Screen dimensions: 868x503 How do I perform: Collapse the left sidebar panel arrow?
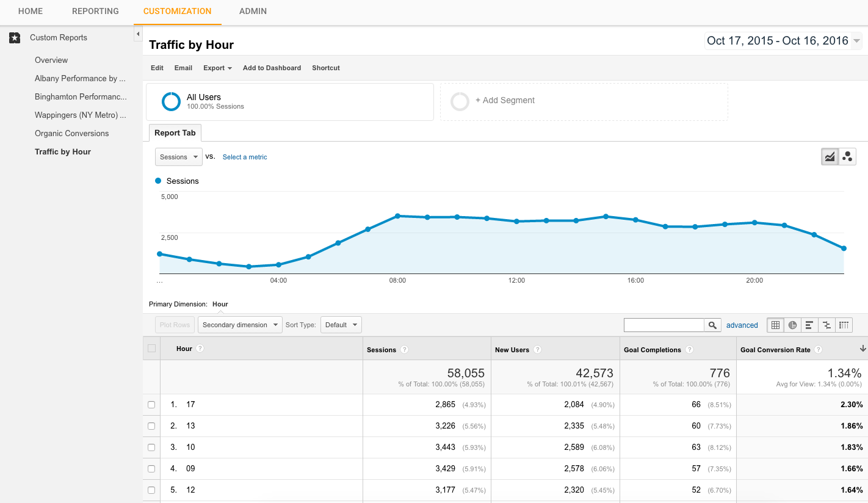(138, 34)
